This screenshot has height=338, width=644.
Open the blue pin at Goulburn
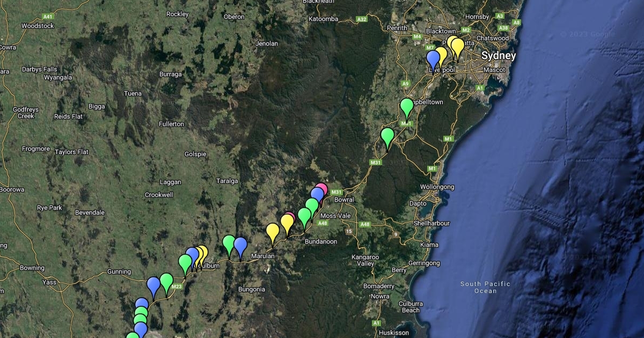(192, 255)
